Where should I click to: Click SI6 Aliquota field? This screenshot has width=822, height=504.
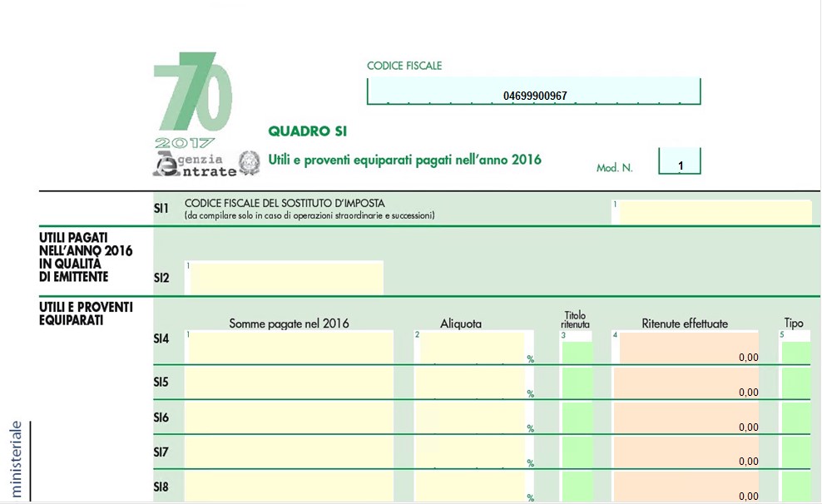470,417
